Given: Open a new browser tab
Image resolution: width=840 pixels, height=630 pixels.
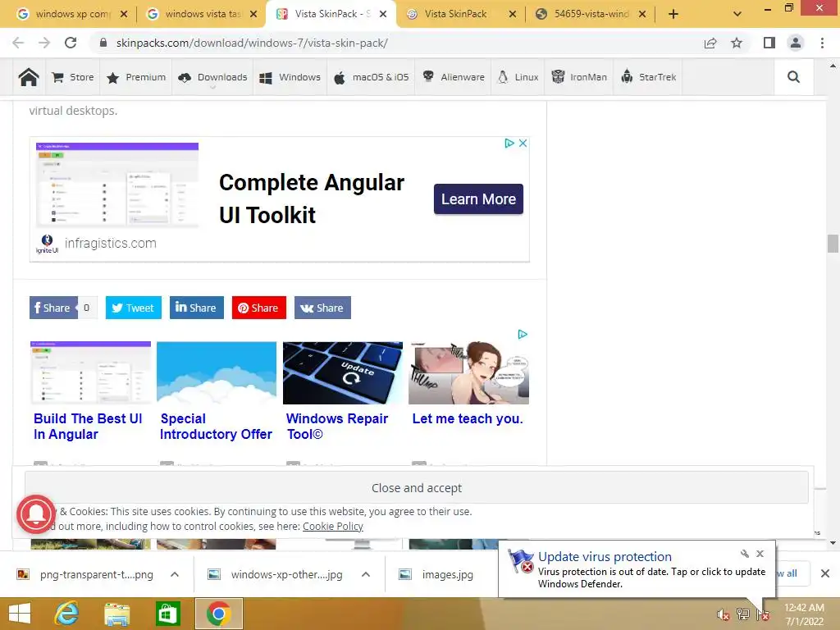Looking at the screenshot, I should 673,14.
